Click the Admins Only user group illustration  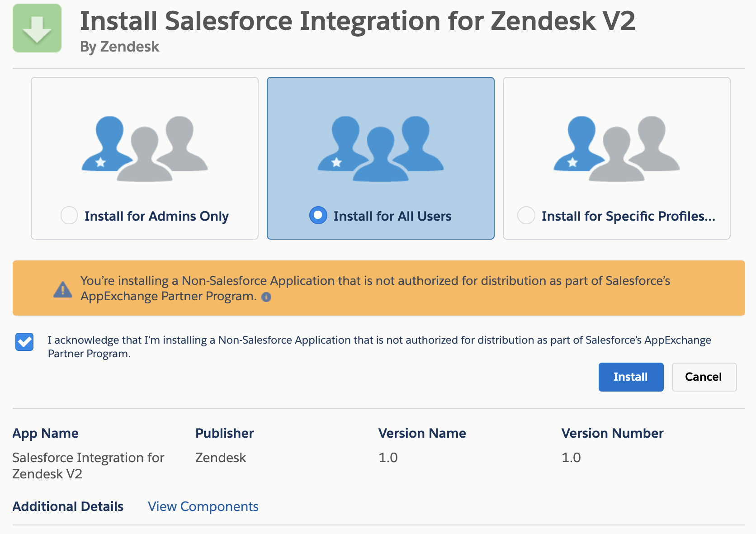coord(144,149)
